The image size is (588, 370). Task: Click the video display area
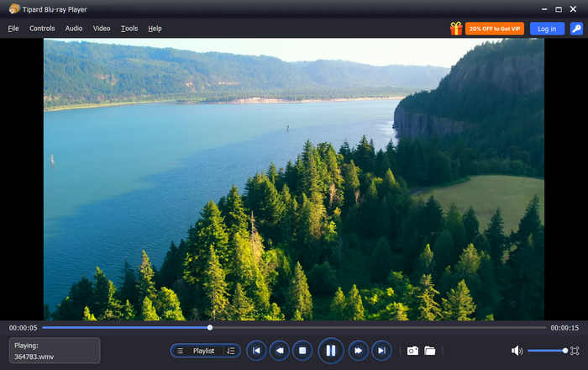[294, 179]
